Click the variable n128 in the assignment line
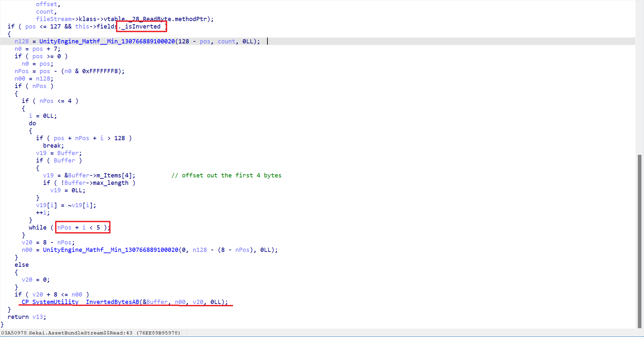This screenshot has height=337, width=644. coord(22,41)
